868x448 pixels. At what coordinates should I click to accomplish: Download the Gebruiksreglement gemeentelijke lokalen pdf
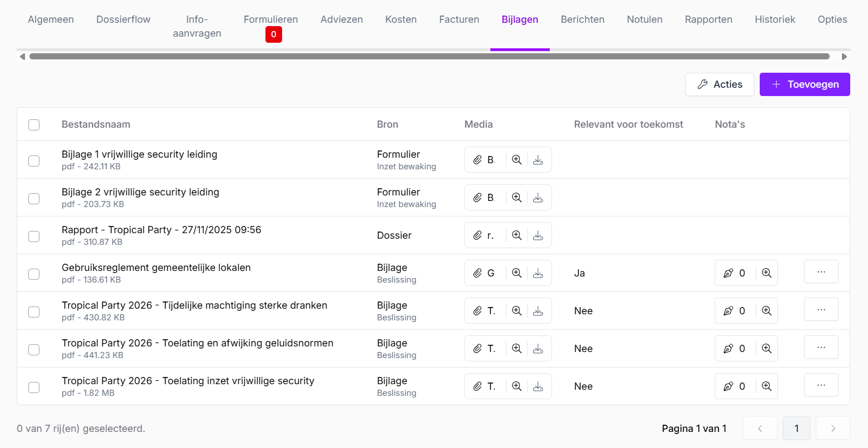pyautogui.click(x=538, y=273)
